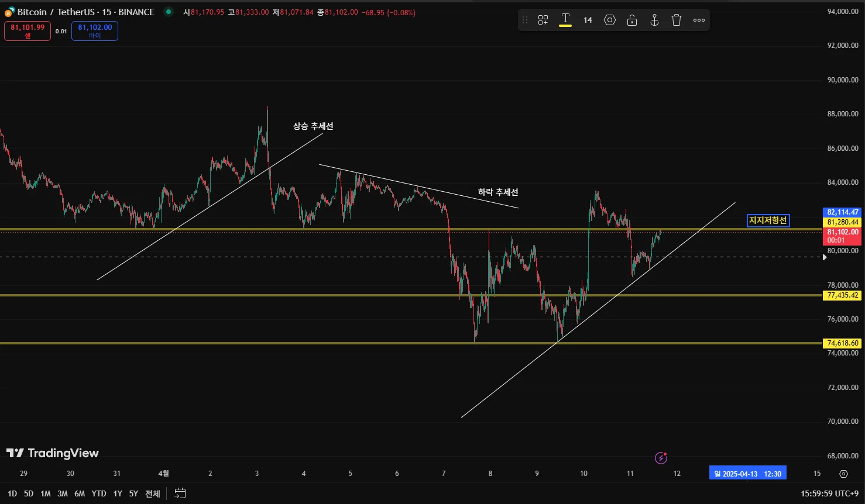Toggle the green market status dot
This screenshot has height=504, width=865.
pos(169,12)
